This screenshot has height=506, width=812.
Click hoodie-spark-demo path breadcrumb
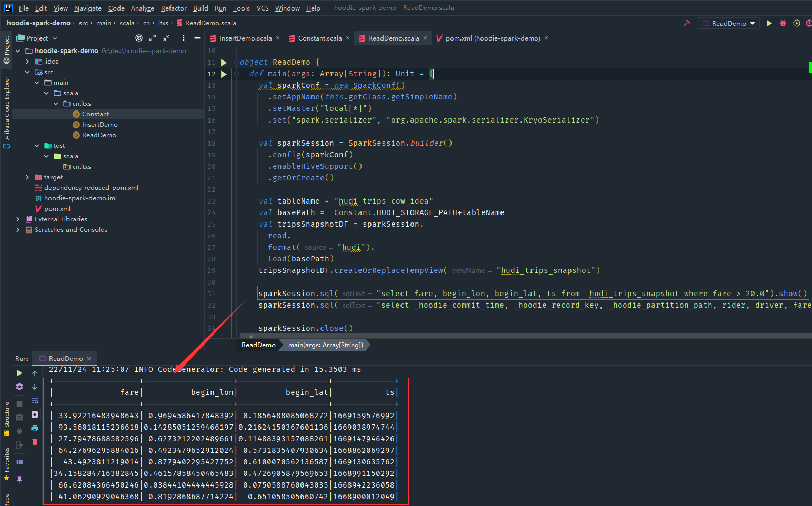point(38,23)
